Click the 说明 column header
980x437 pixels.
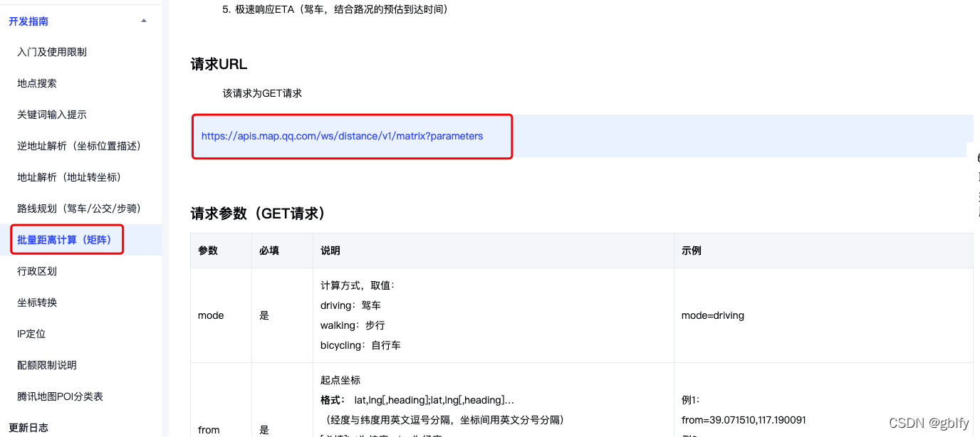pyautogui.click(x=330, y=251)
